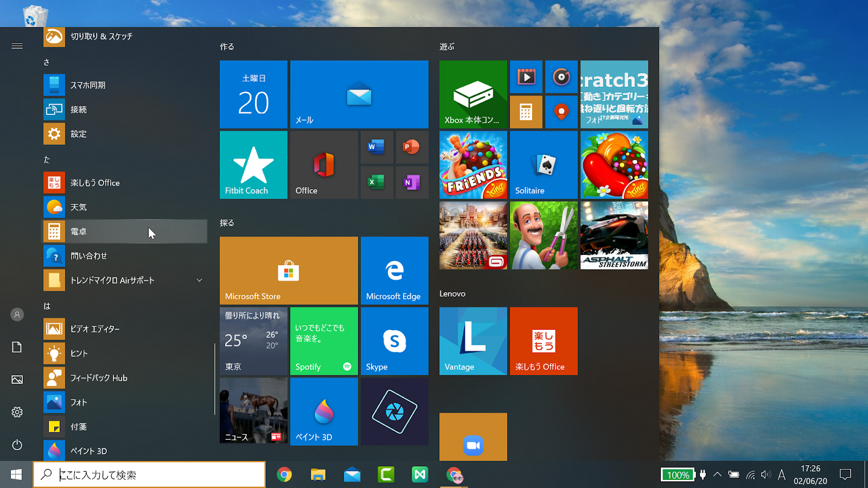868x488 pixels.
Task: Open the Pictures shortcut in Start sidebar
Action: (x=17, y=380)
